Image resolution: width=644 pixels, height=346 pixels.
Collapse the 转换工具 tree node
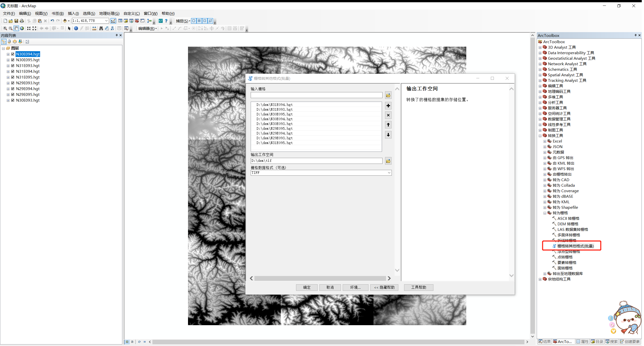[539, 135]
